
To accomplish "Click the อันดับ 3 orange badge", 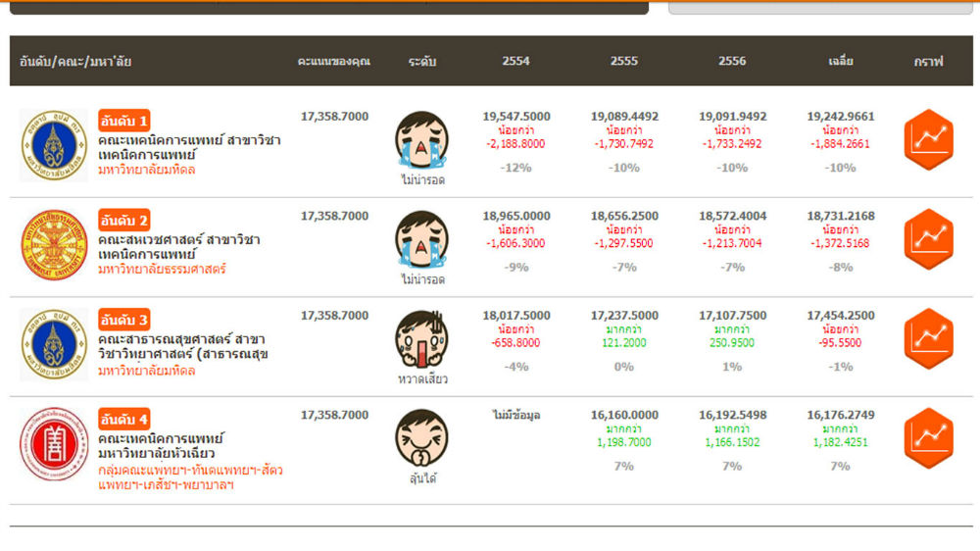I will [x=123, y=320].
